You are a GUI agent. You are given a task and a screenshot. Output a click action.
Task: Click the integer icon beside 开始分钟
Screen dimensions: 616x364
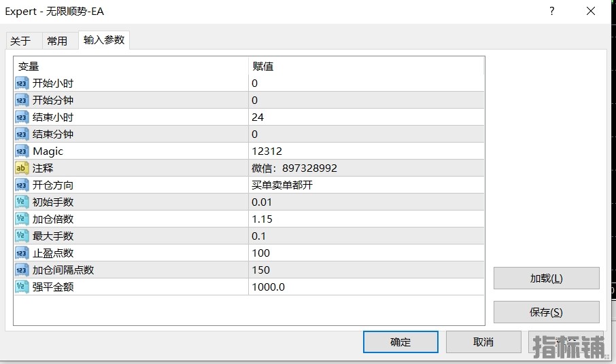coord(22,100)
